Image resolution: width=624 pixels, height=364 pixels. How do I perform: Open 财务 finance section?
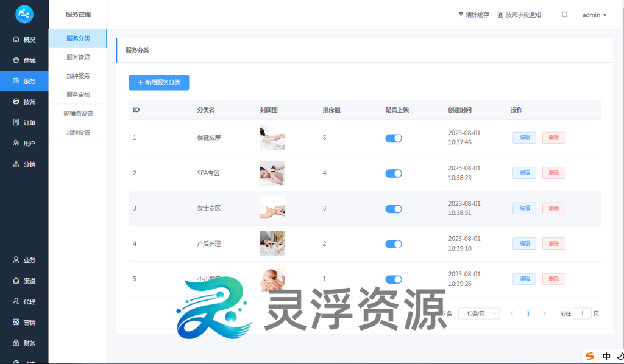click(24, 343)
